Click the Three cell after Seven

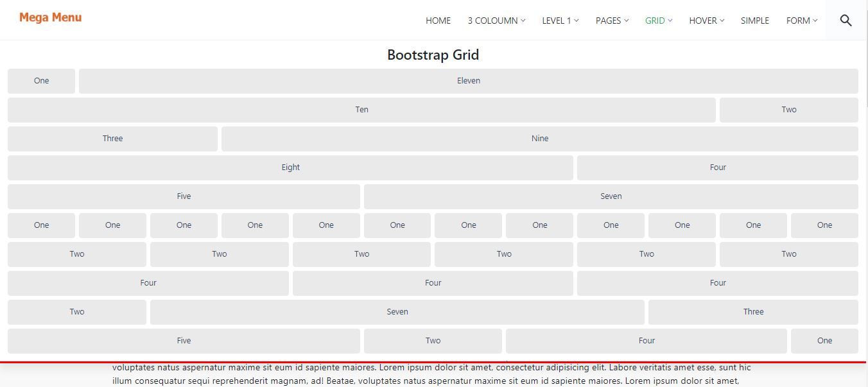tap(753, 312)
